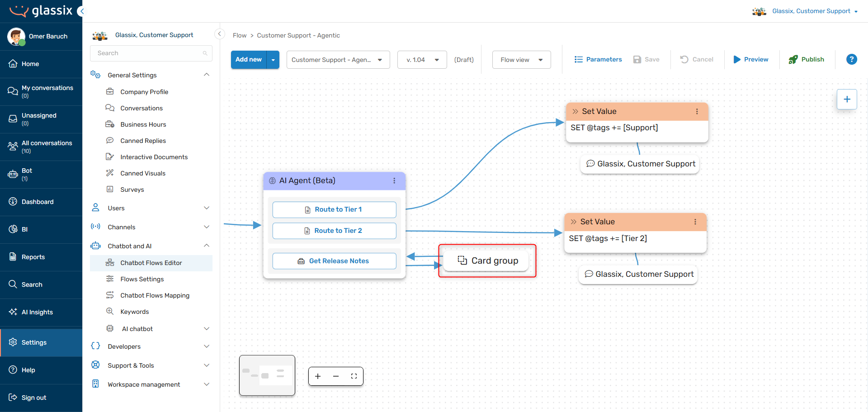Zoom out on the flow canvas

coord(336,376)
